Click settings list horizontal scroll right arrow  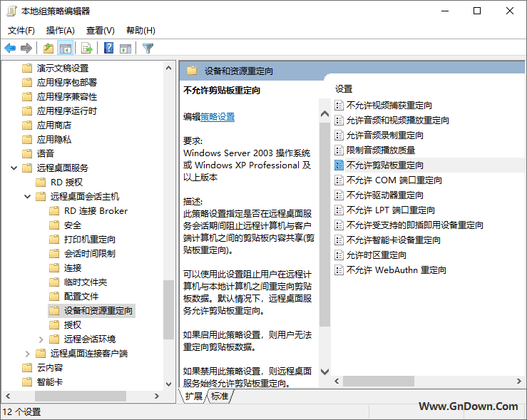point(519,381)
